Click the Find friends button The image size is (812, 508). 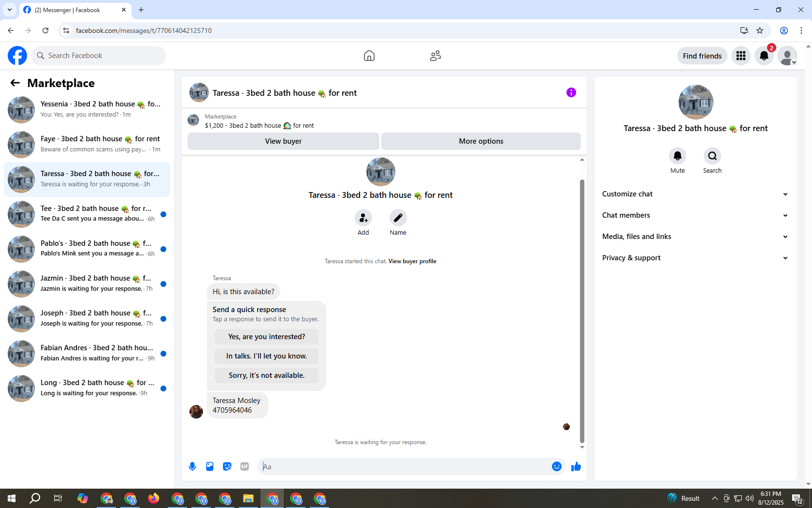click(702, 56)
